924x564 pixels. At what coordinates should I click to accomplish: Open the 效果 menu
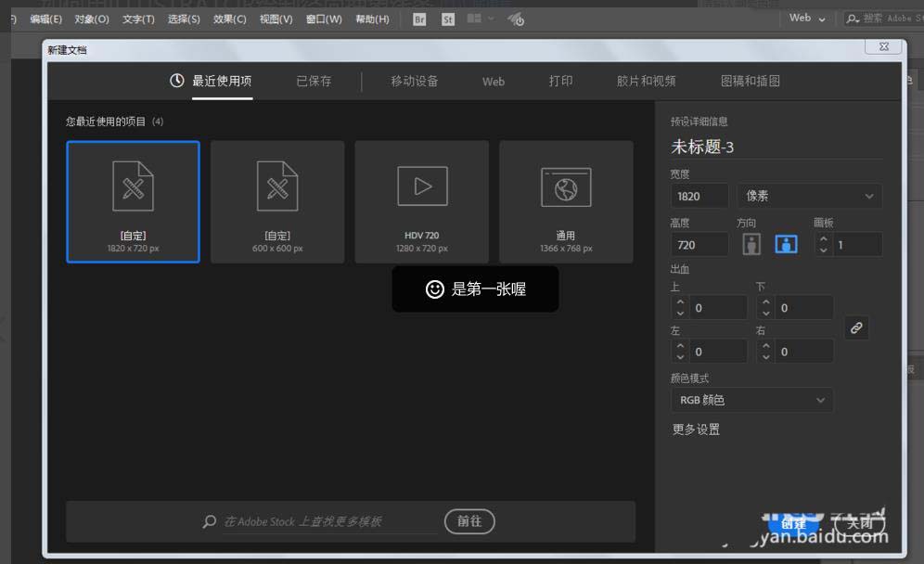pyautogui.click(x=229, y=19)
